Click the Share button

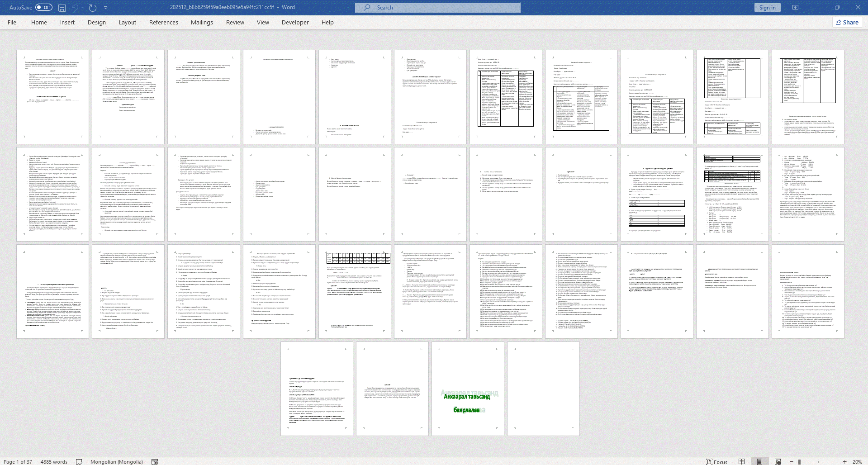[x=847, y=22]
